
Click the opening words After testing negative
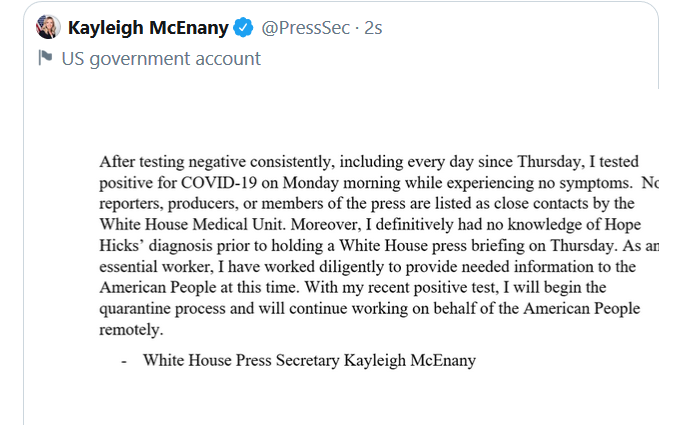[173, 162]
